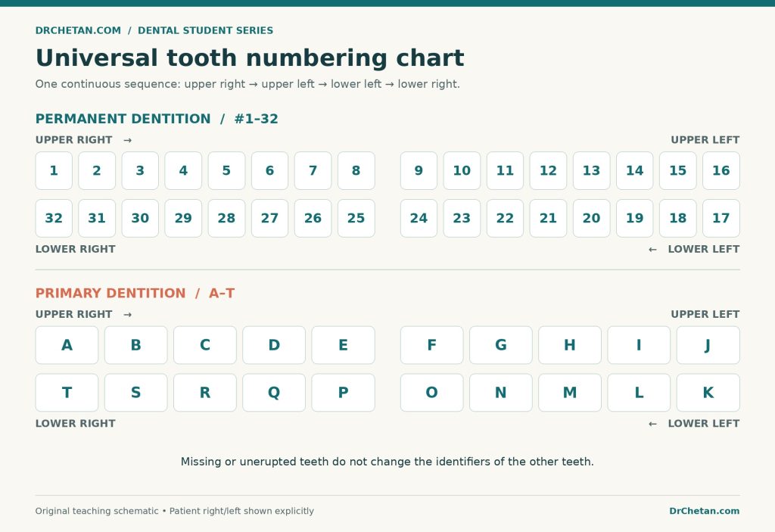Select primary tooth K box
The image size is (775, 532).
click(x=708, y=393)
